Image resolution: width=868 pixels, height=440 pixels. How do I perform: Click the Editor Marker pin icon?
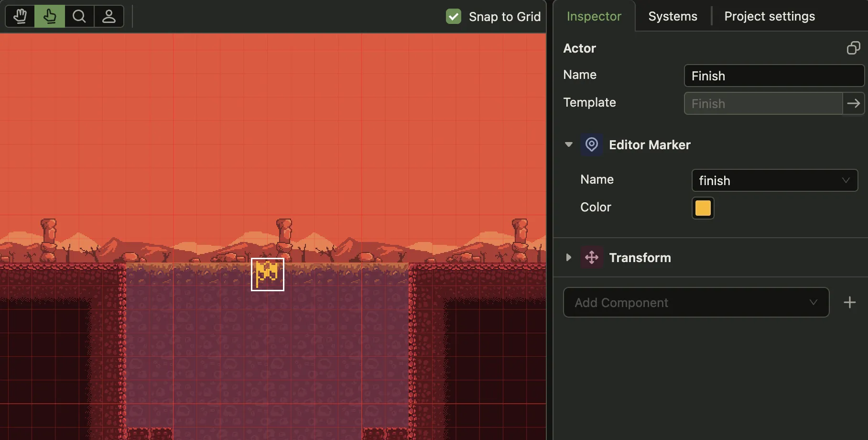tap(591, 144)
